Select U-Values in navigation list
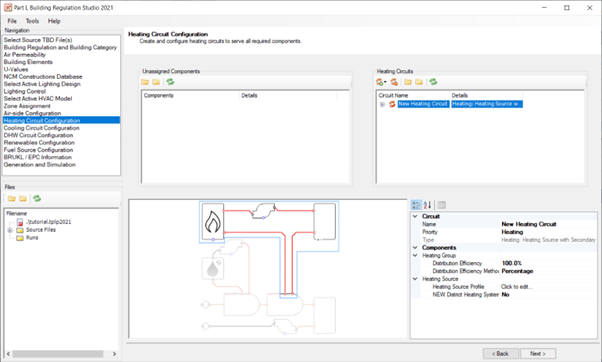The image size is (602, 362). 16,69
